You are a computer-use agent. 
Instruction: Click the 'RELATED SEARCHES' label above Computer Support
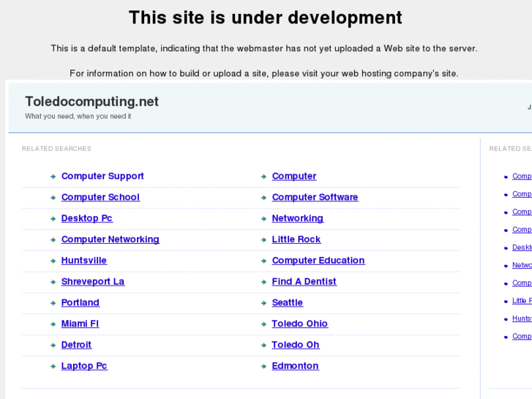coord(56,149)
